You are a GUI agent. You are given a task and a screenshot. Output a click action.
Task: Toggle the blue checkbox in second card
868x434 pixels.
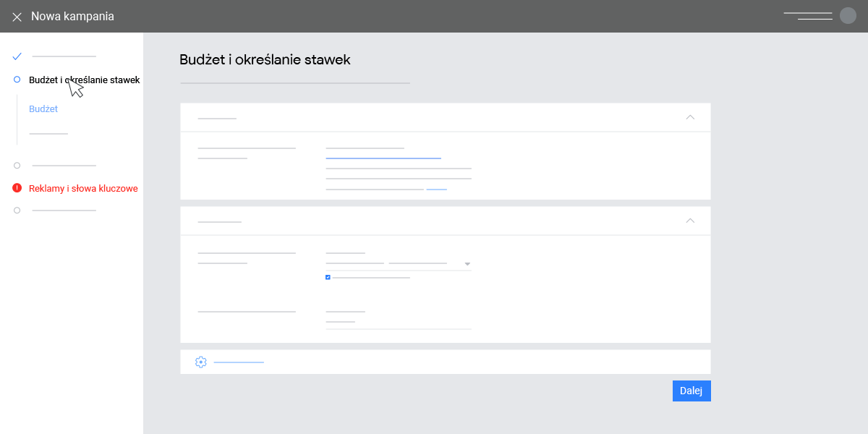point(328,277)
